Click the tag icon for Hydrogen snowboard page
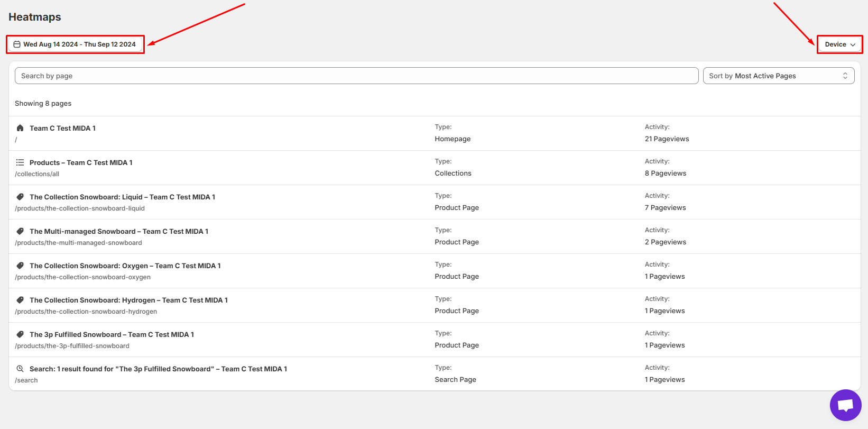868x429 pixels. pyautogui.click(x=20, y=300)
